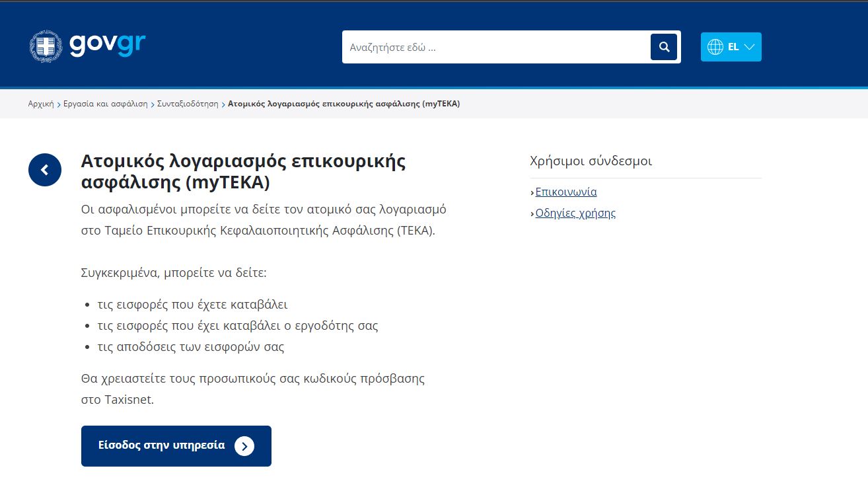The image size is (868, 497).
Task: Open the 'Οδηγίες χρήσης' link
Action: tap(575, 213)
